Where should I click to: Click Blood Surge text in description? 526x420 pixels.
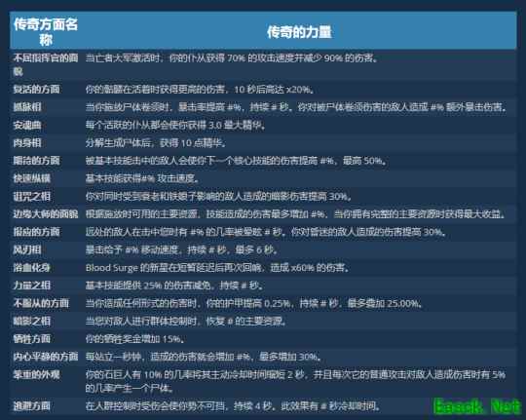(x=112, y=268)
